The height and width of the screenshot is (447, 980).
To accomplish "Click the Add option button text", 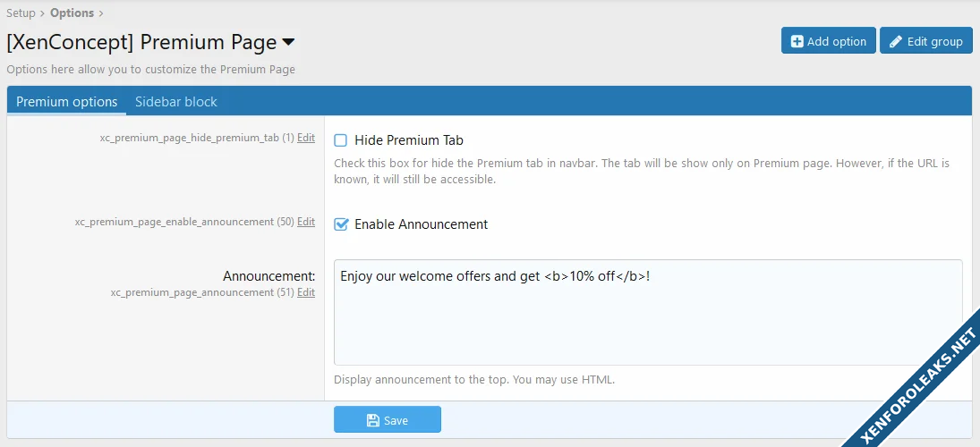I will pos(837,41).
